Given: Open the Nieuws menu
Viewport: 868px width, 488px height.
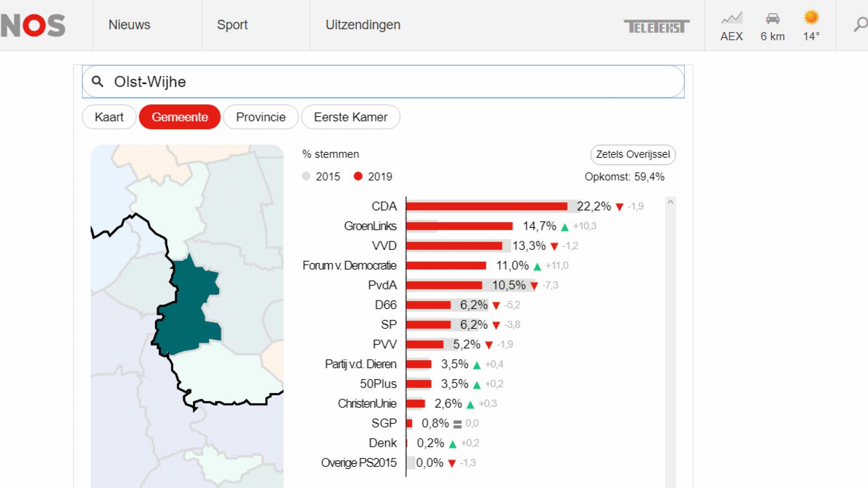Looking at the screenshot, I should click(x=129, y=25).
